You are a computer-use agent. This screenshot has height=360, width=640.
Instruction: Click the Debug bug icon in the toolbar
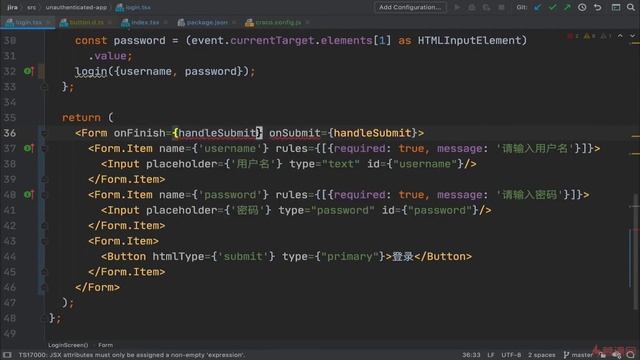(x=472, y=7)
